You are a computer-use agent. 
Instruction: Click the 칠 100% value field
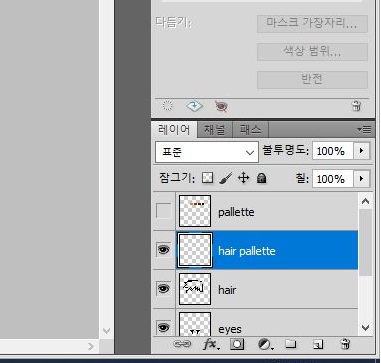pyautogui.click(x=333, y=179)
